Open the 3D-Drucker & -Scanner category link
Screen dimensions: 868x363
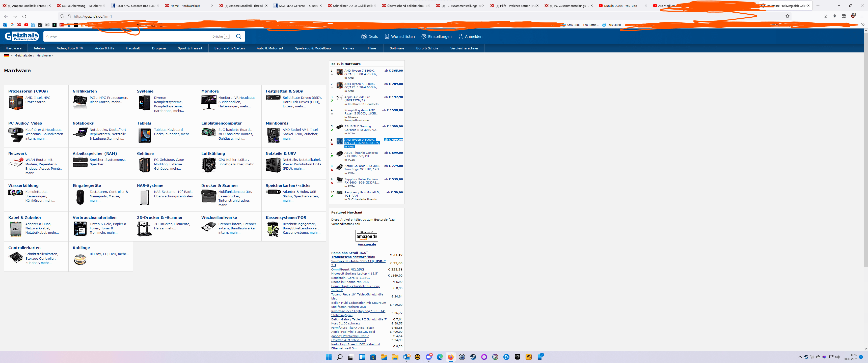[160, 218]
